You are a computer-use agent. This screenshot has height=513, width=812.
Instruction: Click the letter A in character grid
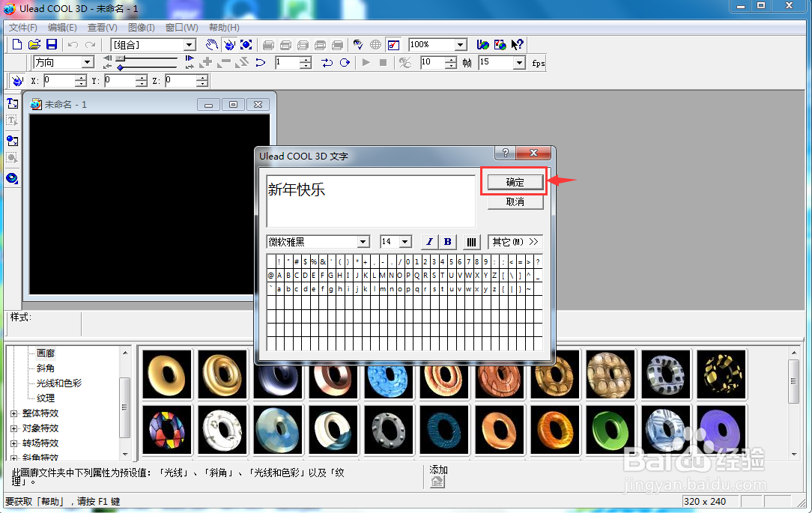pyautogui.click(x=279, y=276)
